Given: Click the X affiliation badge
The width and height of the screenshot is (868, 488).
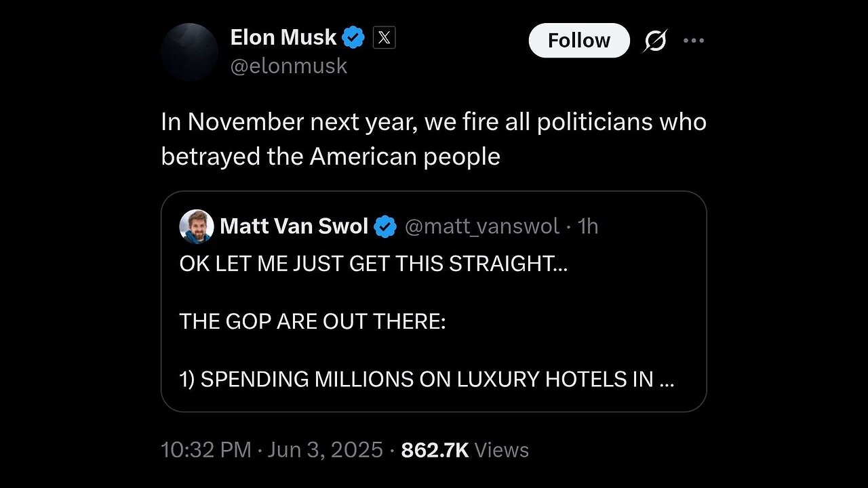Looking at the screenshot, I should tap(384, 38).
